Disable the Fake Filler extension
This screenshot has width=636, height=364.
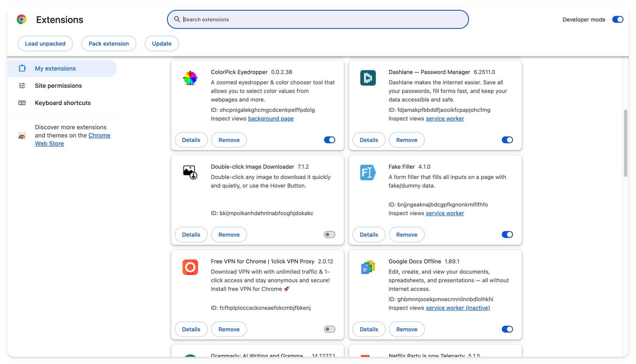507,234
